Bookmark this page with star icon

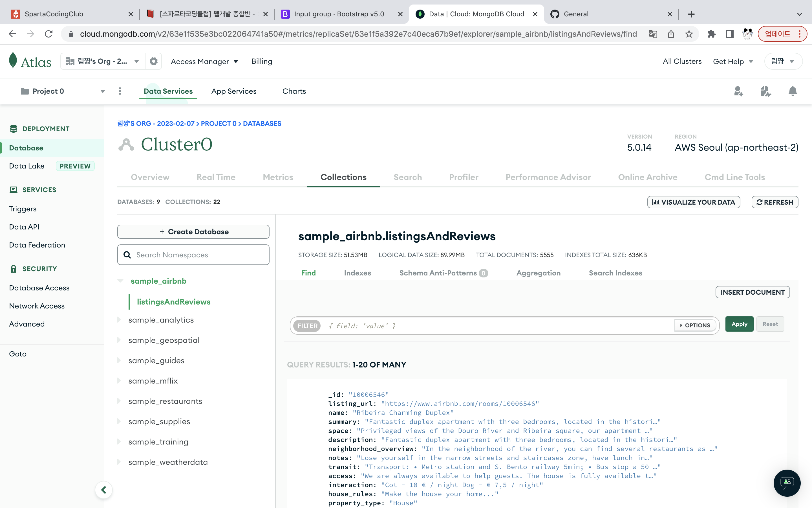(x=689, y=34)
